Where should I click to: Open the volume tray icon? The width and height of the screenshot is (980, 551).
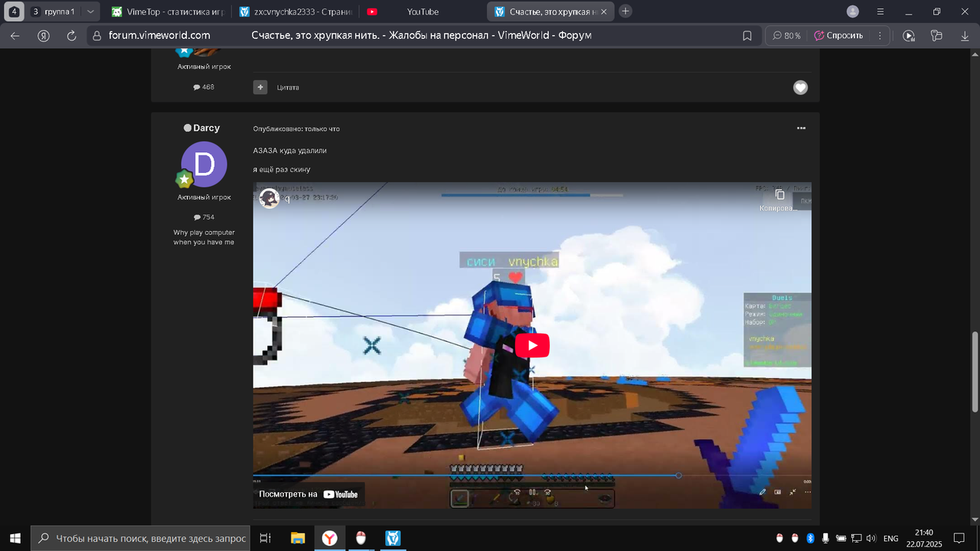click(x=871, y=538)
